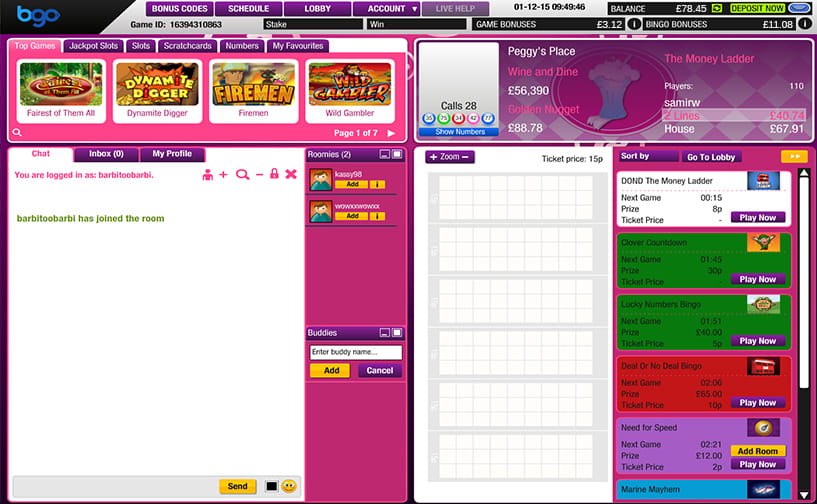This screenshot has width=817, height=504.
Task: Minimize the Buddies panel
Action: pyautogui.click(x=385, y=333)
